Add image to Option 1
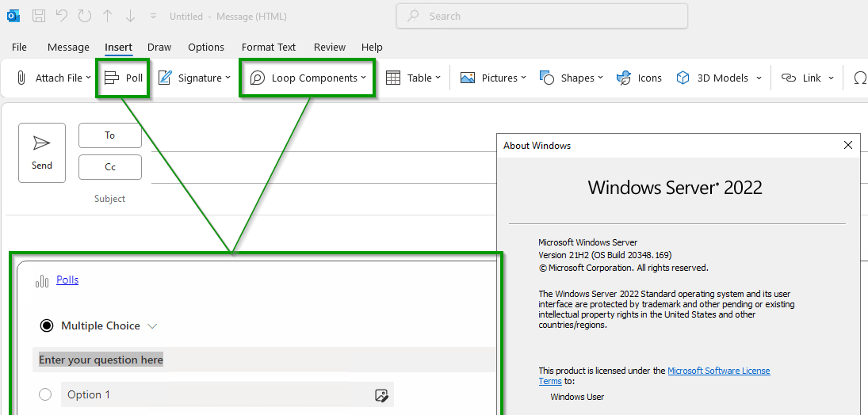Image resolution: width=868 pixels, height=415 pixels. [381, 395]
